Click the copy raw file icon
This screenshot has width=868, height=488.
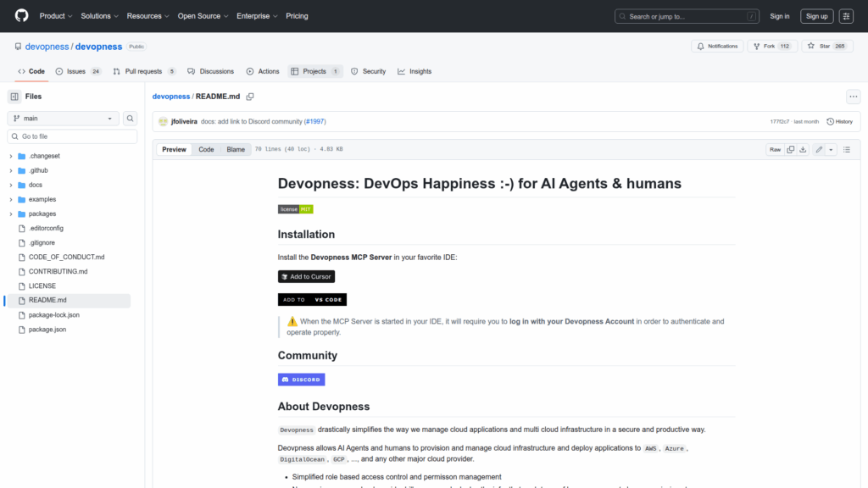point(790,149)
